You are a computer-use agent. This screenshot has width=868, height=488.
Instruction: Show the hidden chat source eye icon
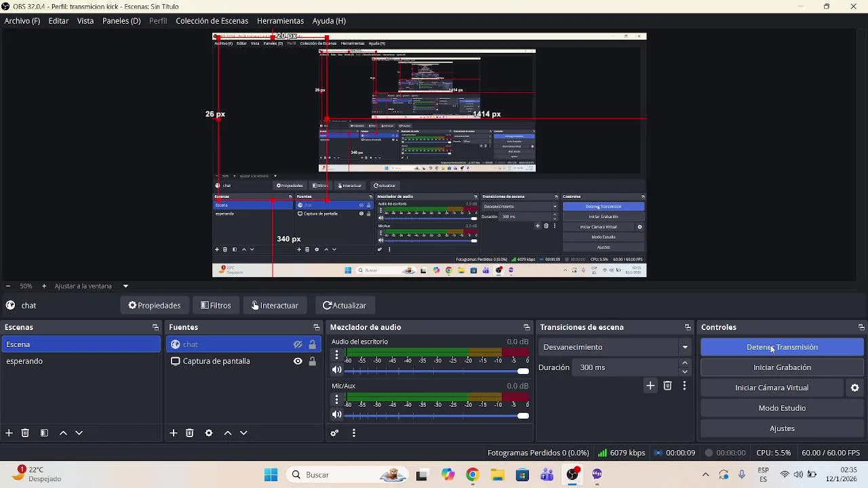[298, 344]
